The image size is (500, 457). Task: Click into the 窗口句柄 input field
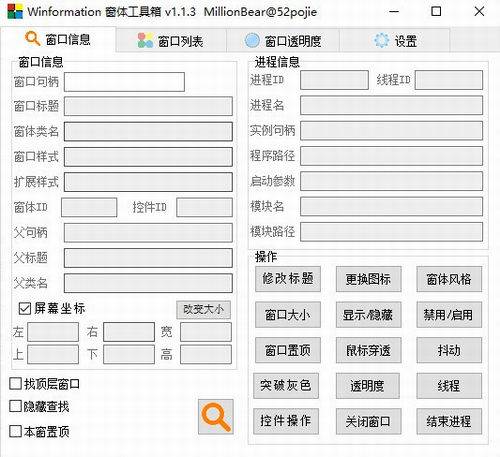[x=124, y=82]
